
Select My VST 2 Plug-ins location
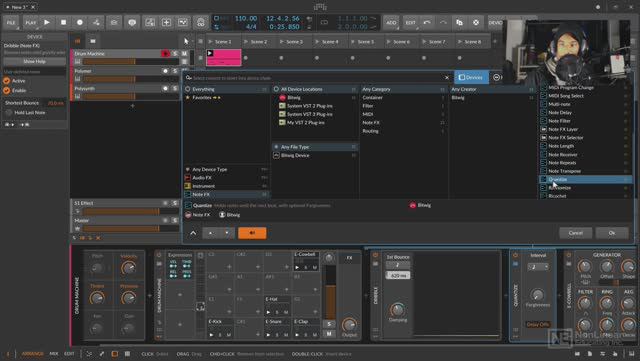tap(314, 123)
